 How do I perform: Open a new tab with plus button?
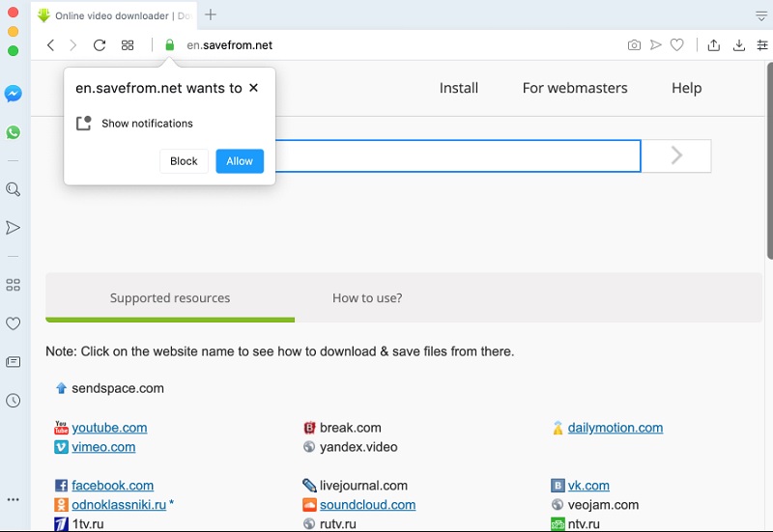(211, 14)
